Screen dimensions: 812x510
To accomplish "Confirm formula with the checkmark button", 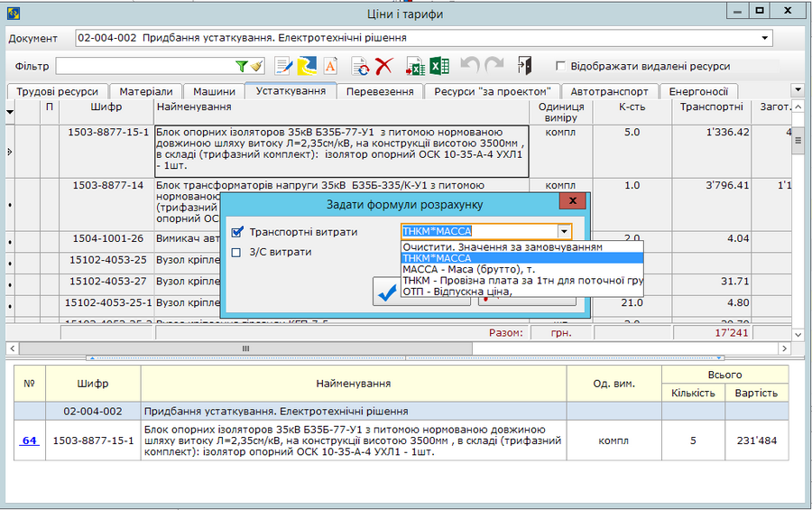I will click(x=387, y=292).
